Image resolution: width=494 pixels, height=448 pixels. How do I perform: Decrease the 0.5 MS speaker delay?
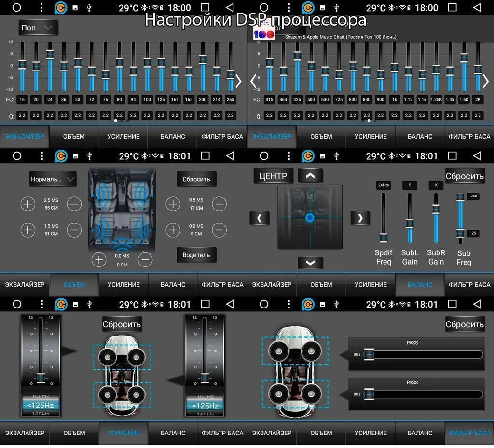pyautogui.click(x=219, y=204)
